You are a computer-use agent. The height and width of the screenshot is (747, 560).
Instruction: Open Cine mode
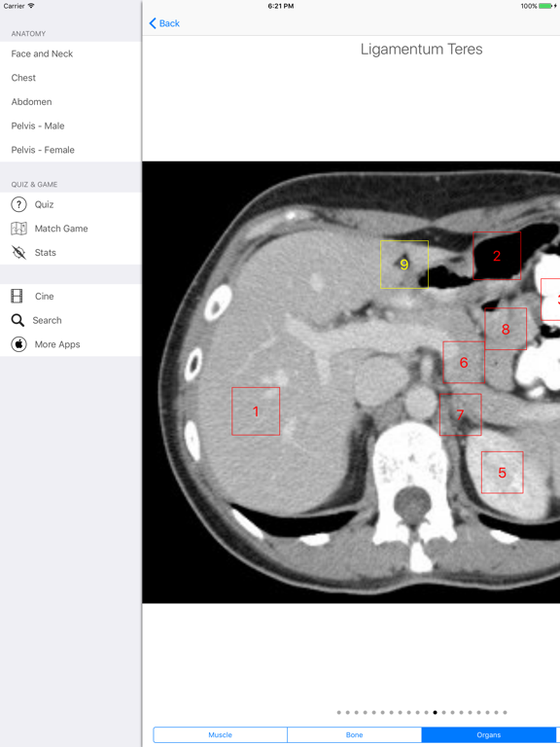click(x=70, y=297)
